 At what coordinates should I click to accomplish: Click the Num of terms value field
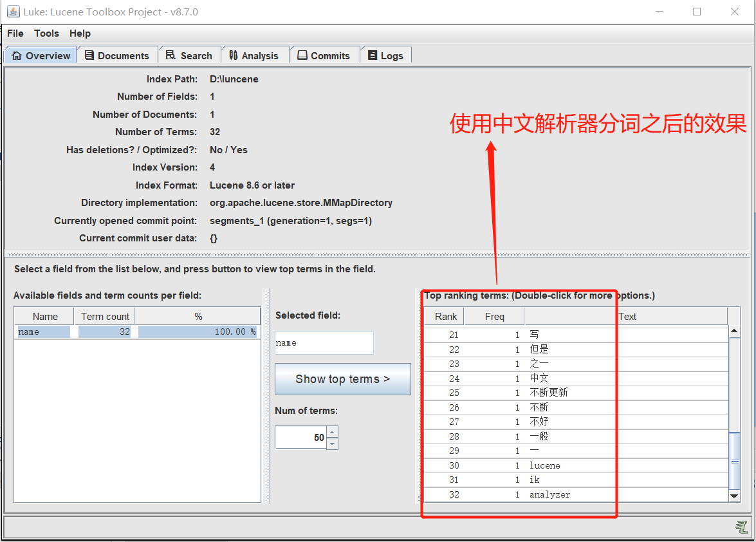coord(301,437)
